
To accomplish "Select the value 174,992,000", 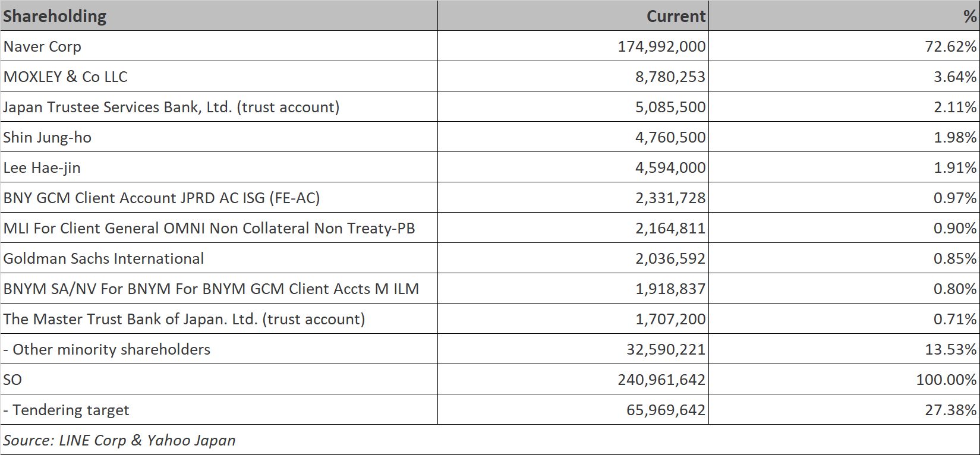I will (661, 46).
